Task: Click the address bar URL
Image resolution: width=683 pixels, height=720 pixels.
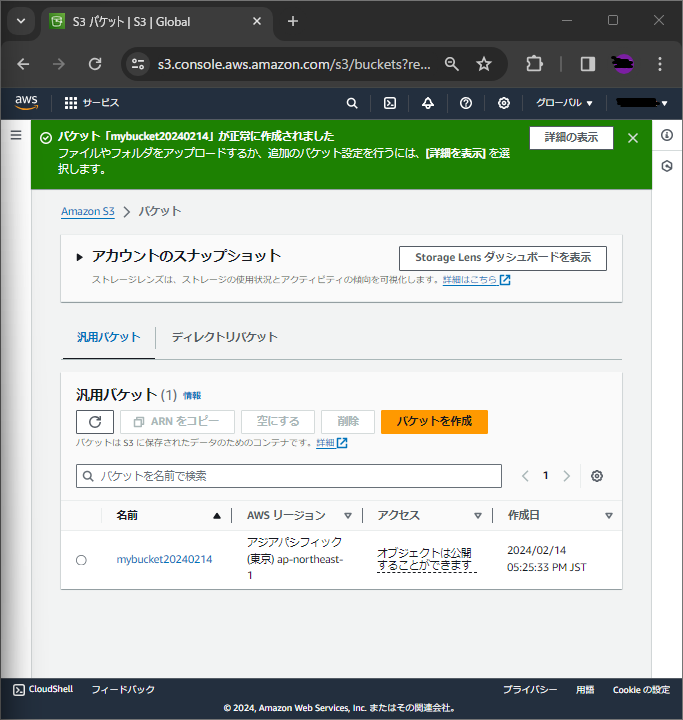Action: [294, 64]
